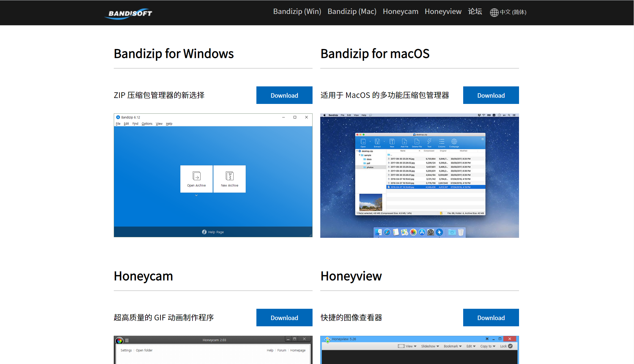Viewport: 634px width, 364px height.
Task: Click the Photos icon in the macOS dock
Action: [x=413, y=232]
